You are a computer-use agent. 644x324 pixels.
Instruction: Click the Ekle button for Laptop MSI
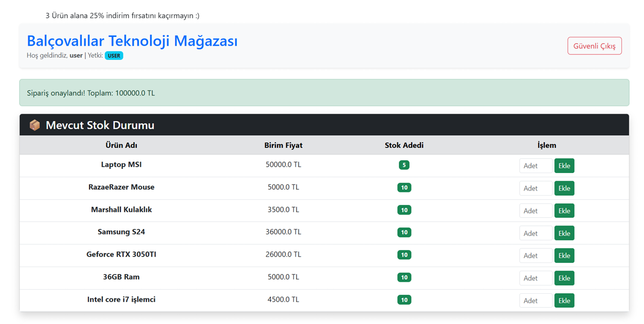[564, 166]
